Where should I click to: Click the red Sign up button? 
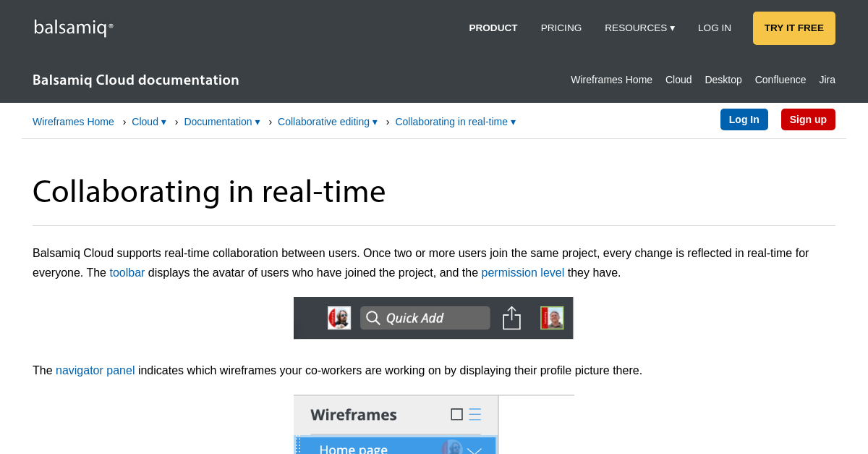(807, 119)
